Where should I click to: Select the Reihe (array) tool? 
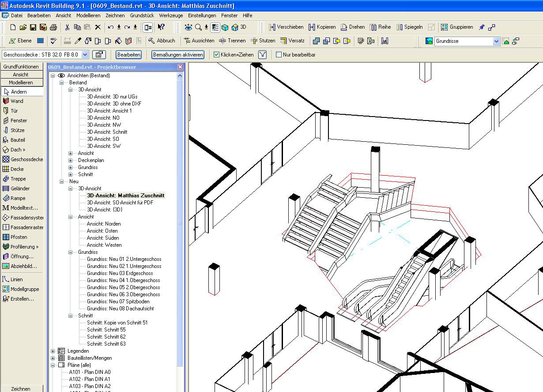380,27
